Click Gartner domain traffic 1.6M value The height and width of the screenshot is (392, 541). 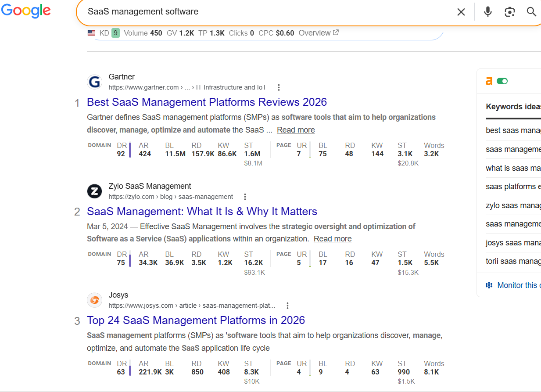point(252,154)
